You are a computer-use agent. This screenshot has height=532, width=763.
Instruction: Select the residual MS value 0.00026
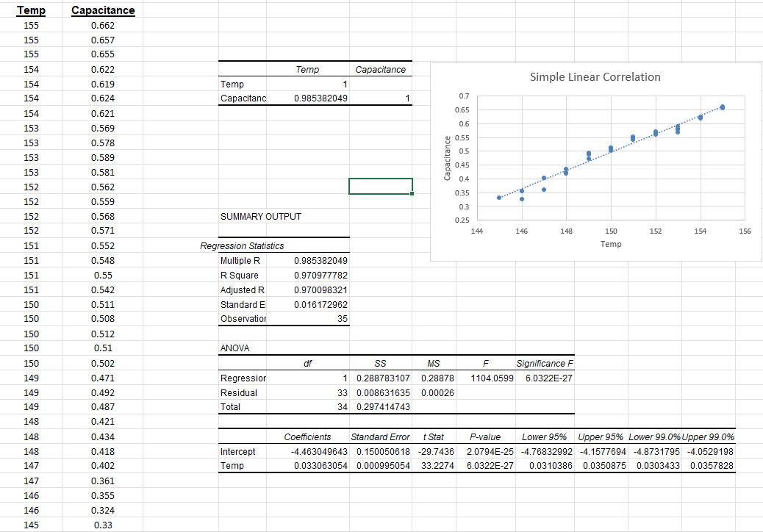point(437,392)
